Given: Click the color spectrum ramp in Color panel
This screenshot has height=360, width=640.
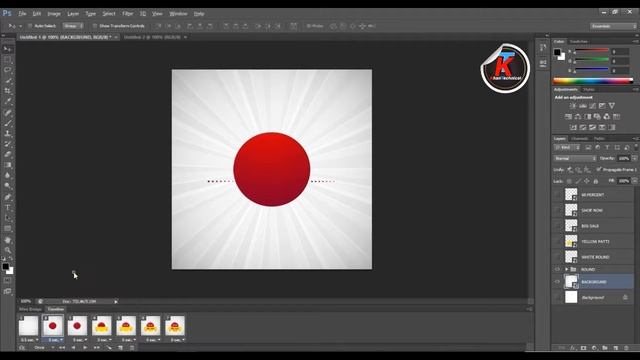Looking at the screenshot, I should click(x=593, y=81).
